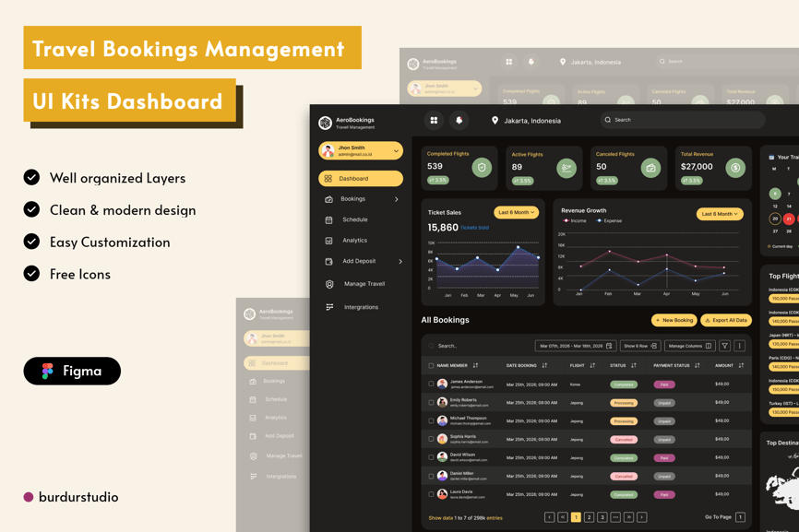The width and height of the screenshot is (799, 532).
Task: Check the box next to James Anderson
Action: [x=431, y=384]
